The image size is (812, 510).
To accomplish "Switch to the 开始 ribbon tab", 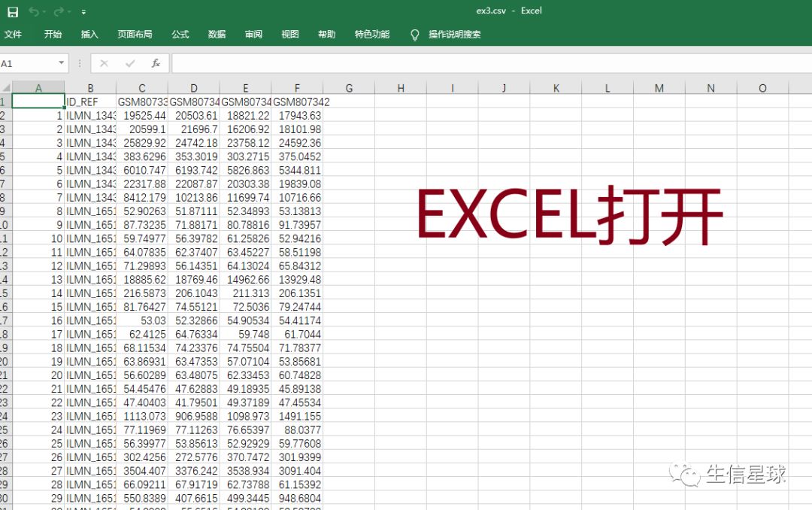I will [53, 34].
